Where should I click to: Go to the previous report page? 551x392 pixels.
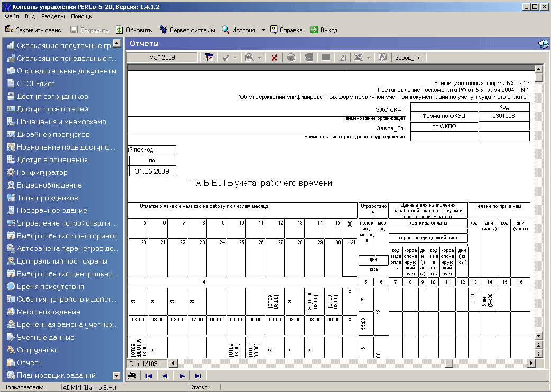point(165,376)
